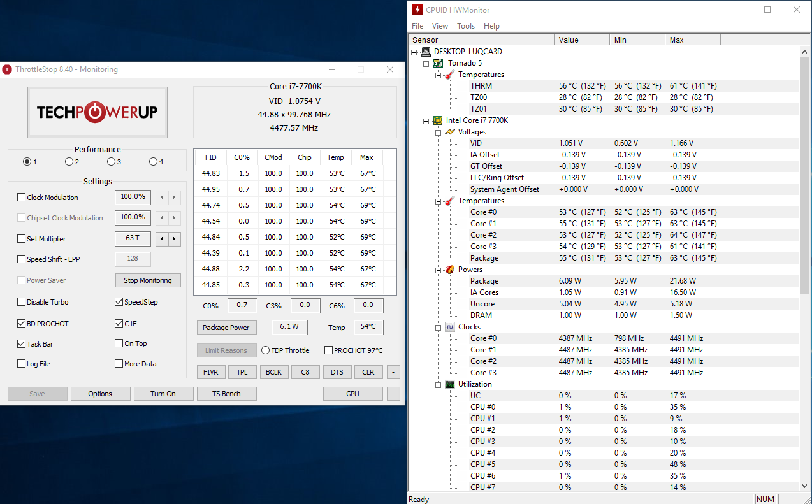This screenshot has height=504, width=812.
Task: Click the Clocks waveform icon
Action: tap(449, 327)
